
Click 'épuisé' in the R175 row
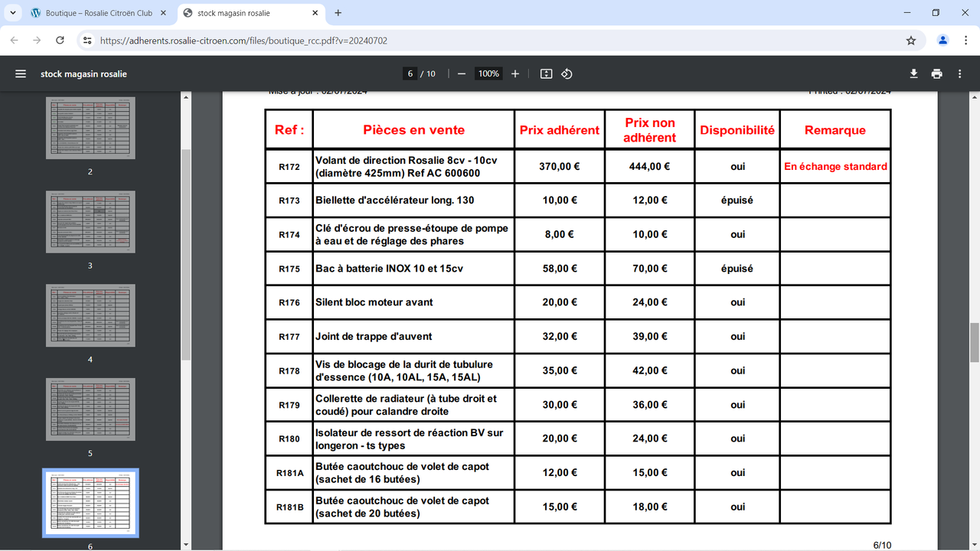(737, 269)
